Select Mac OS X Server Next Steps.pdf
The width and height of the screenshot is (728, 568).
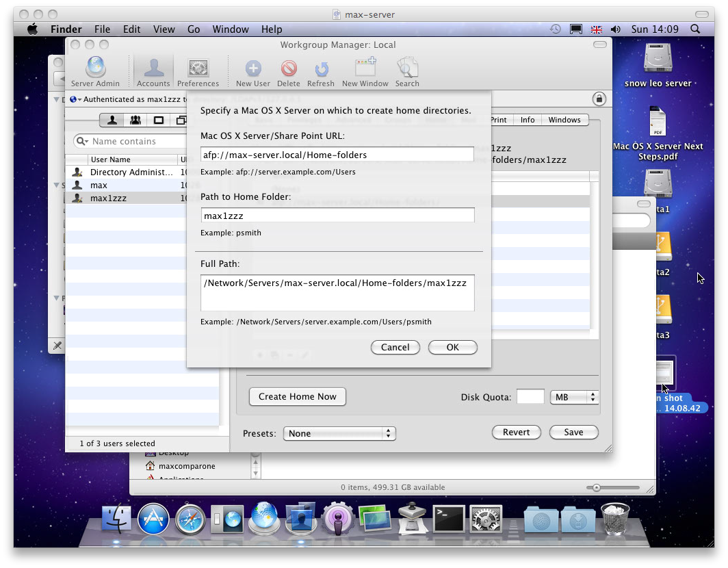pos(658,134)
